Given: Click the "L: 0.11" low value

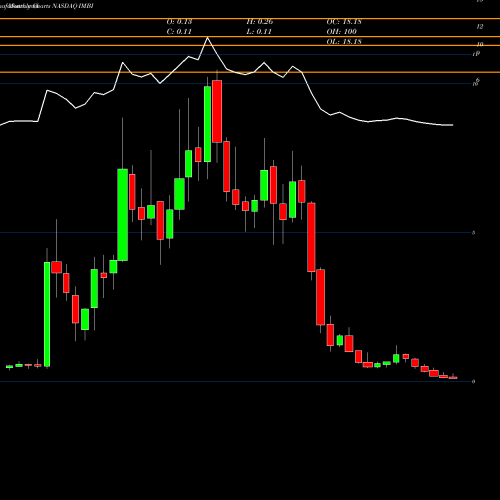Looking at the screenshot, I should click(x=259, y=32).
